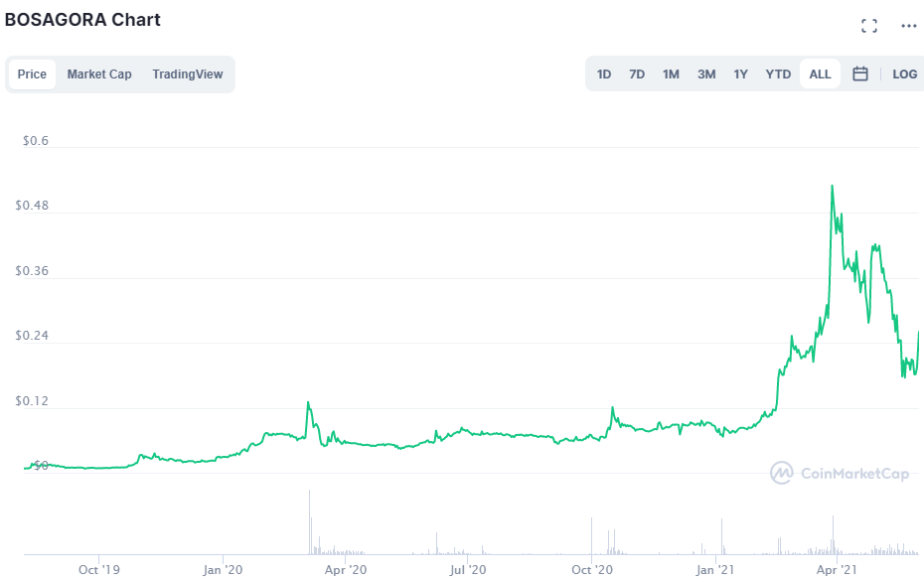Open the calendar date range picker
Screen dimensions: 924x582
[x=859, y=74]
